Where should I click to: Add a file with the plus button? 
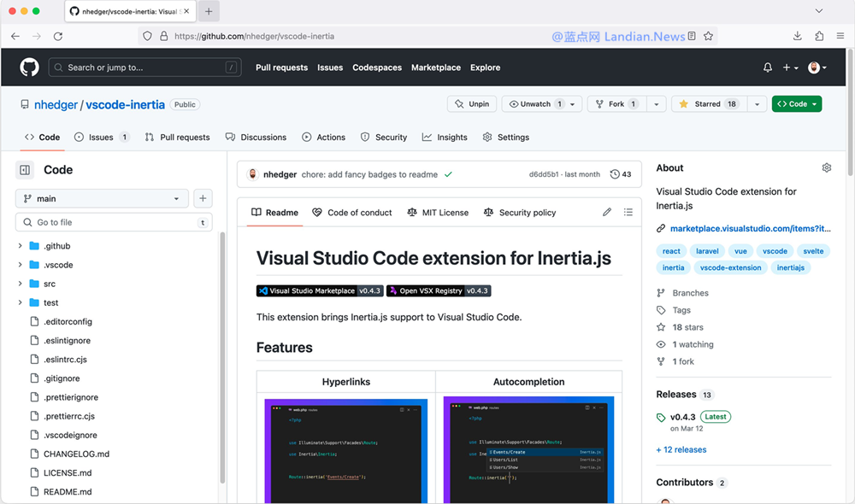[x=203, y=198]
